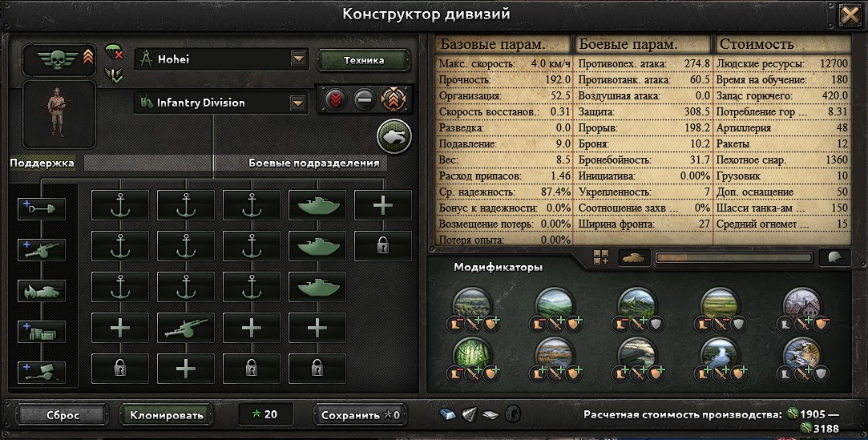Click the engineer shovel support slot
The image size is (868, 440).
pyautogui.click(x=42, y=208)
